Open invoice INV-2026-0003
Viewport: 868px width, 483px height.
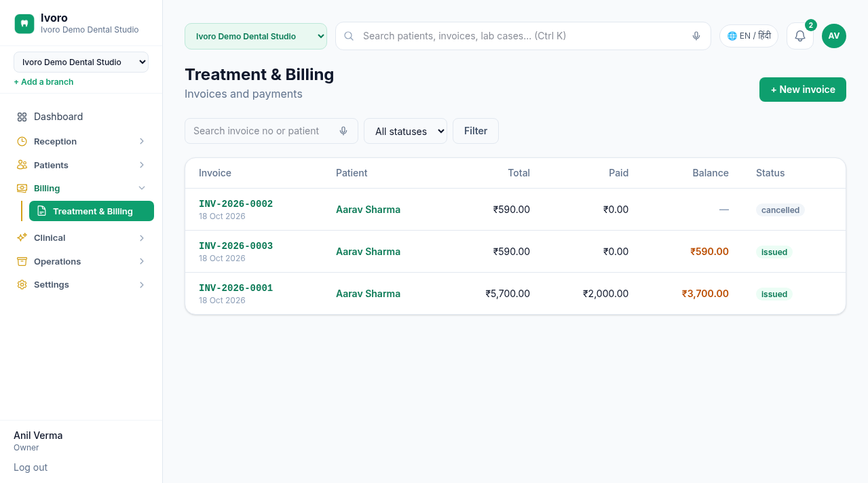235,246
